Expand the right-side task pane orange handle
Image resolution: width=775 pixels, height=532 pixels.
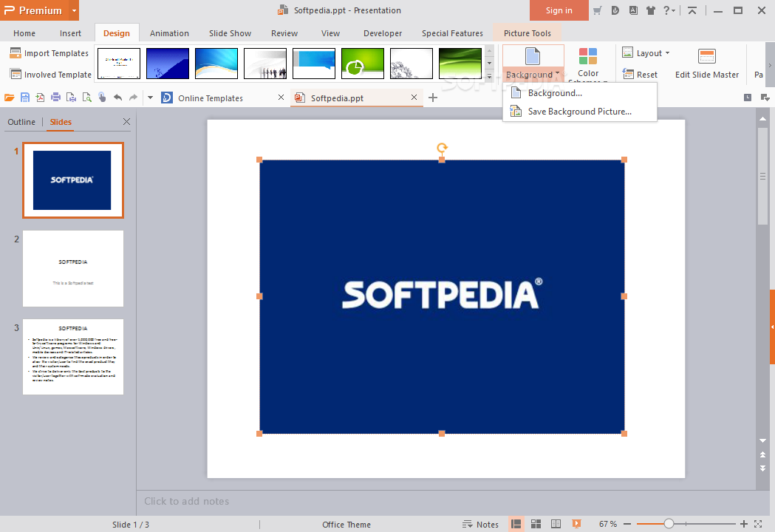(772, 327)
